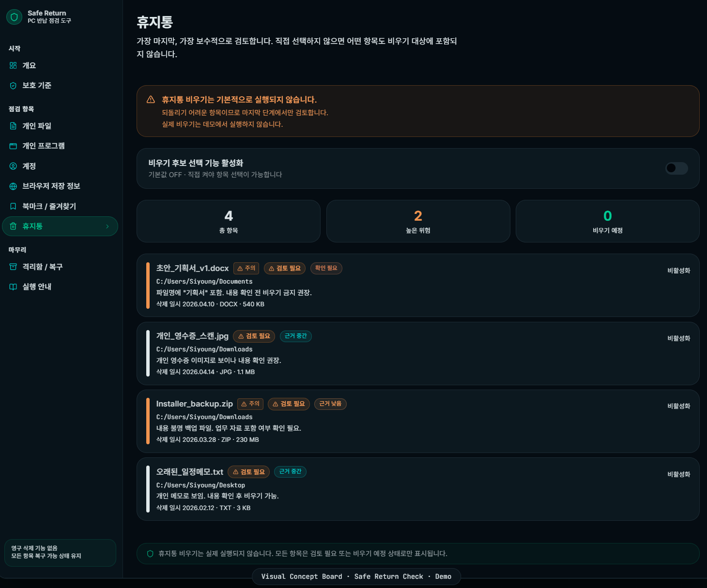707x588 pixels.
Task: Click the 계정 user icon
Action: pyautogui.click(x=13, y=166)
